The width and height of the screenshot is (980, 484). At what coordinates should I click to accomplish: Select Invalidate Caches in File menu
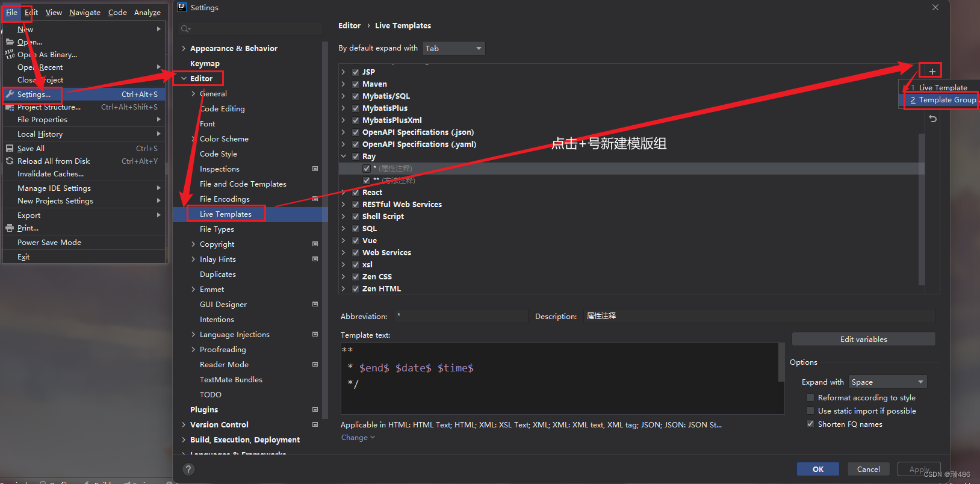51,173
